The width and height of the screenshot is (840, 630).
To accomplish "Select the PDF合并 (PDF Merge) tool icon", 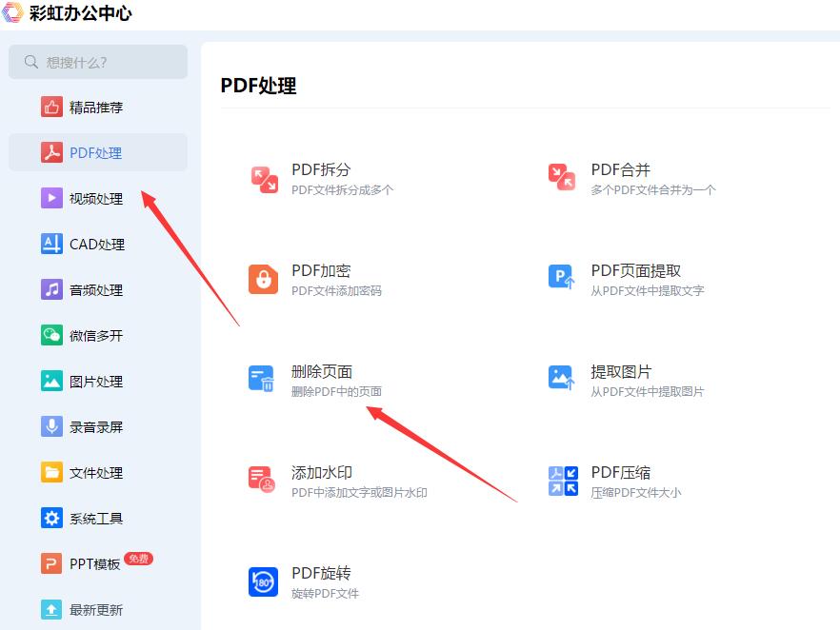I will coord(561,178).
